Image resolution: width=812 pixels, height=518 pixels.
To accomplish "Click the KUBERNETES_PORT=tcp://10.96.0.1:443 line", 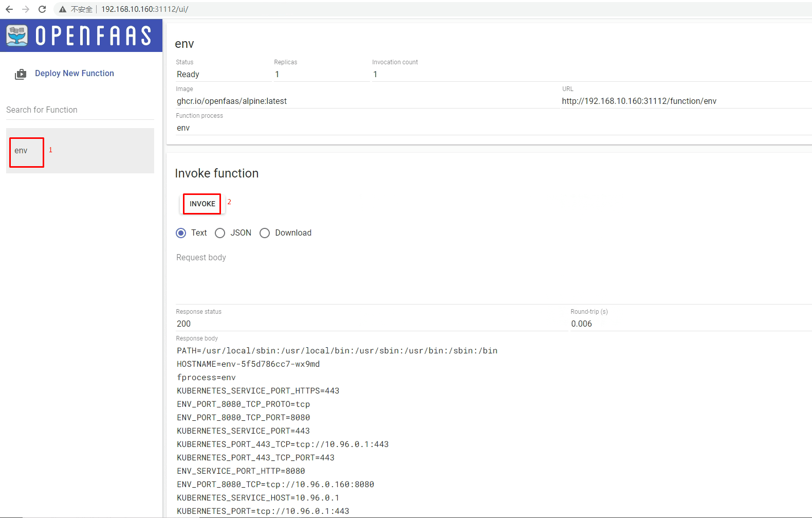I will pos(263,511).
